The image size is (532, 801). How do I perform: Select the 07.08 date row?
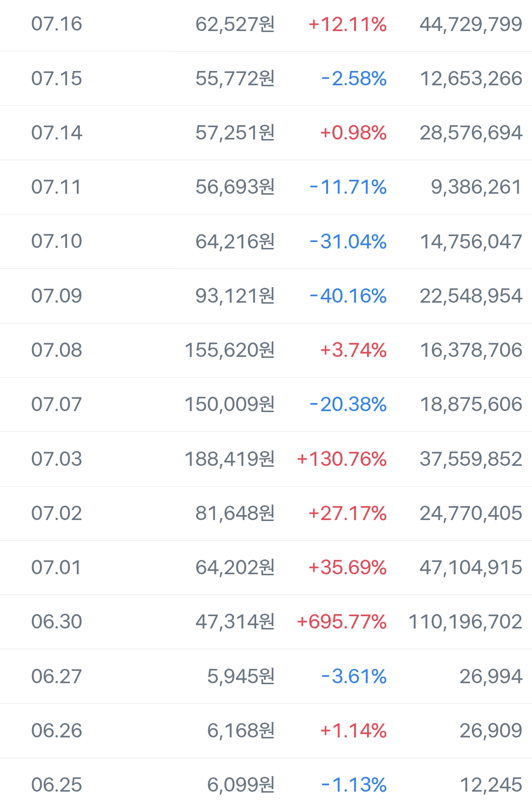[266, 350]
